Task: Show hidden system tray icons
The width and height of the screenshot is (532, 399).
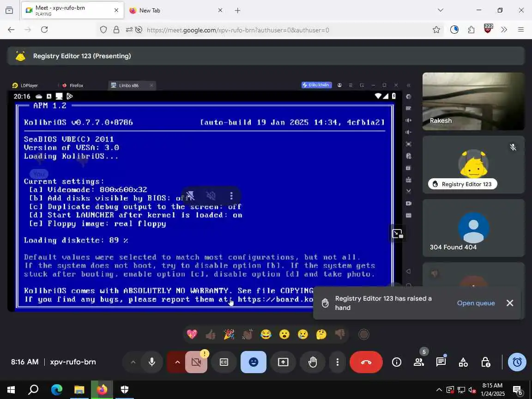Action: (x=439, y=390)
